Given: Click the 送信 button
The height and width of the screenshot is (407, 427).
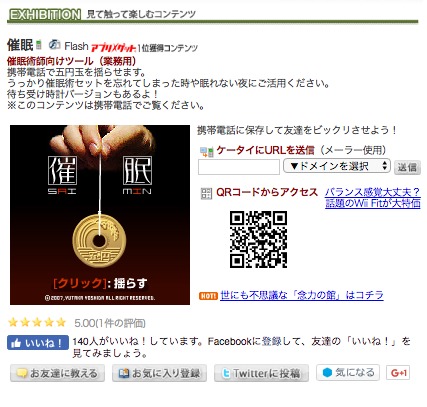Looking at the screenshot, I should [x=407, y=167].
